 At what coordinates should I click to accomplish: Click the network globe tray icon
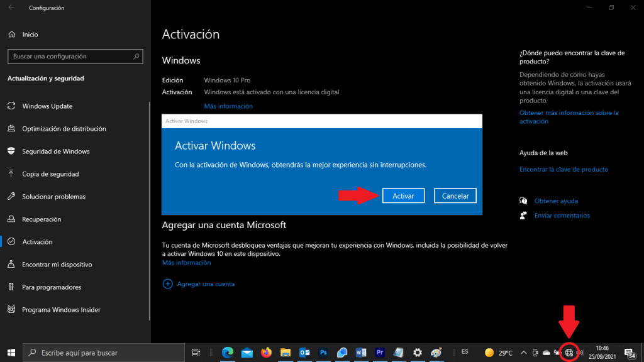tap(569, 353)
